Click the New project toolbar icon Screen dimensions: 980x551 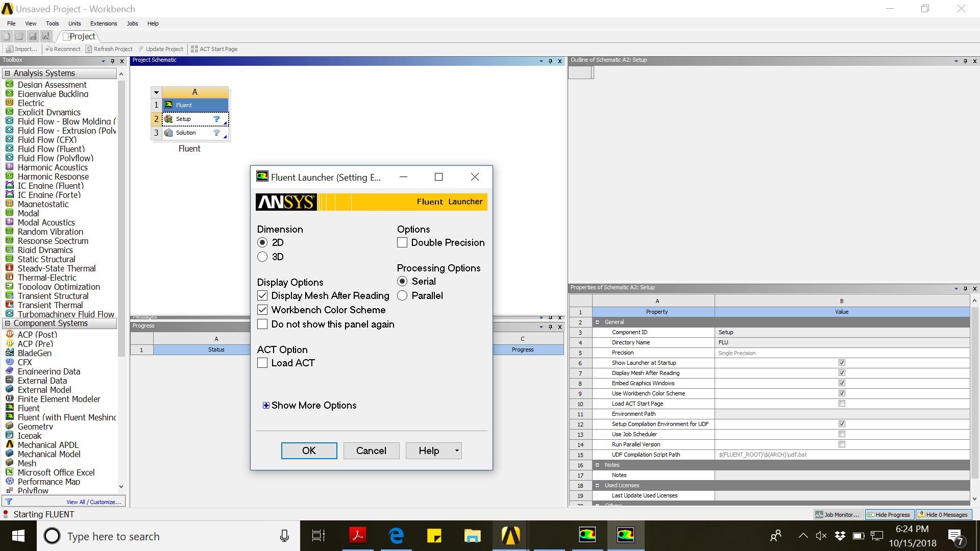pyautogui.click(x=7, y=36)
